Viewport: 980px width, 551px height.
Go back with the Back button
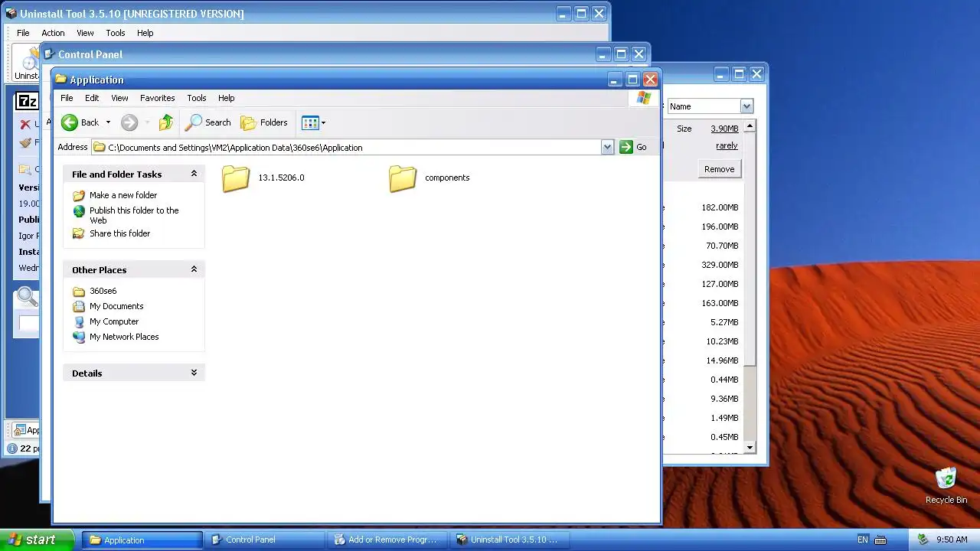(x=80, y=122)
